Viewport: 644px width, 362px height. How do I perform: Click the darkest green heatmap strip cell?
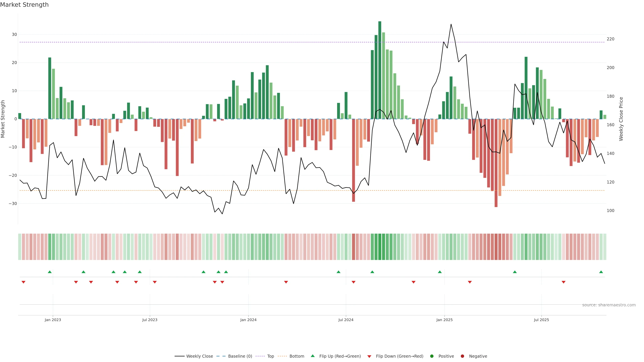pyautogui.click(x=380, y=247)
